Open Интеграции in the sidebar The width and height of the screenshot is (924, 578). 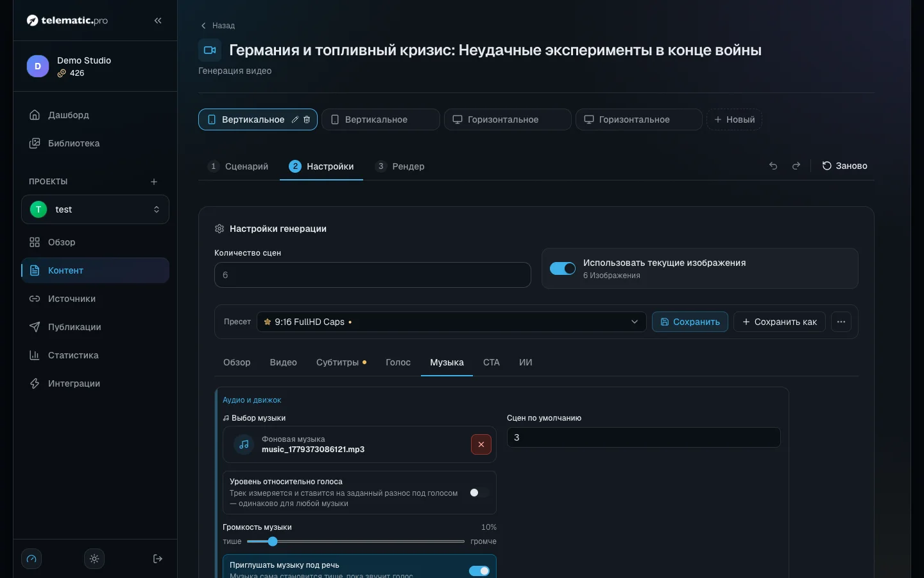click(95, 383)
